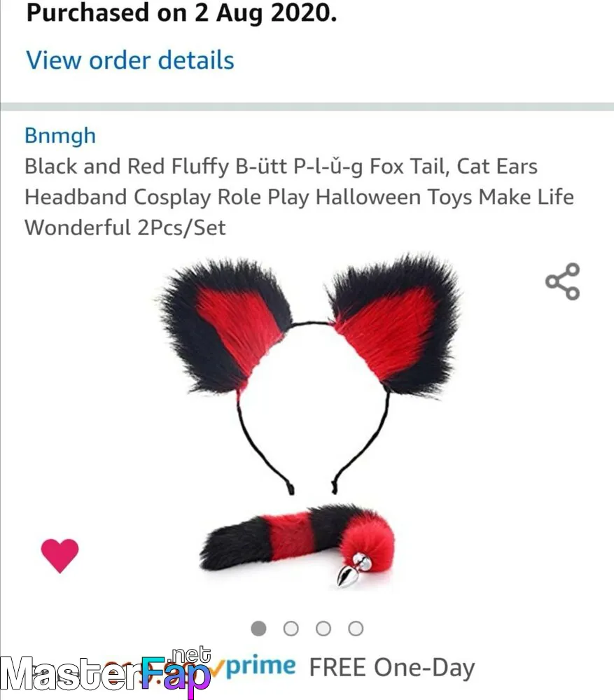This screenshot has width=614, height=700.
Task: Tap the share icon beside product image
Action: point(563,281)
